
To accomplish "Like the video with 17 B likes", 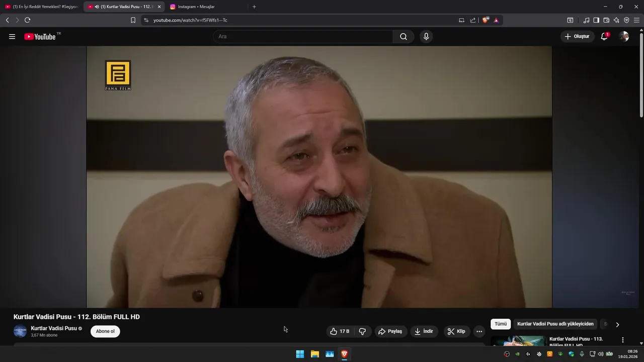I will (x=340, y=331).
